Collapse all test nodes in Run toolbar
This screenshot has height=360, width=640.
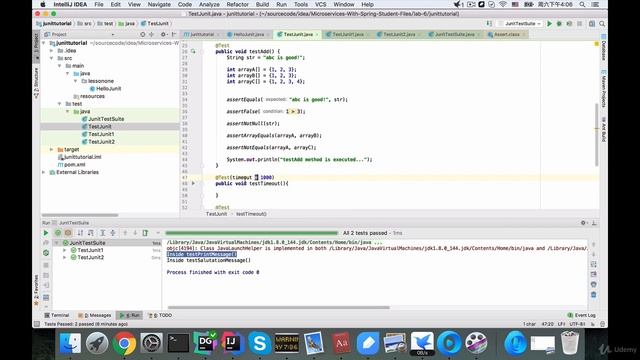(113, 233)
